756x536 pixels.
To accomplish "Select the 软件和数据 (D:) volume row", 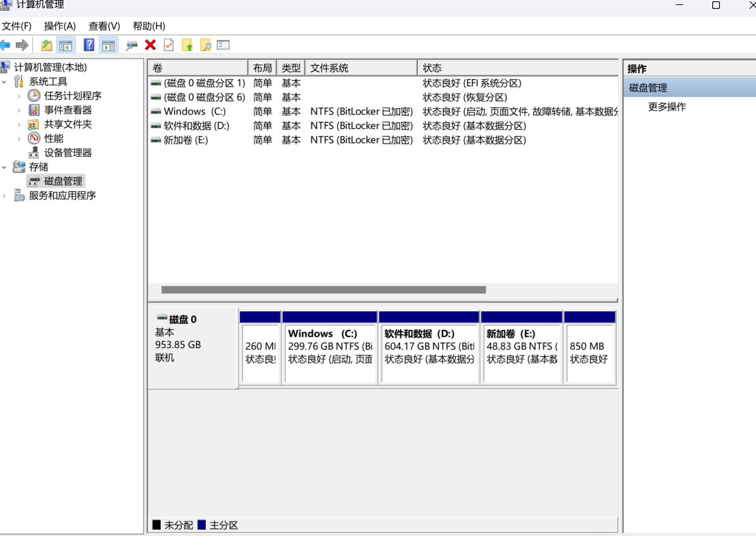I will pos(383,126).
